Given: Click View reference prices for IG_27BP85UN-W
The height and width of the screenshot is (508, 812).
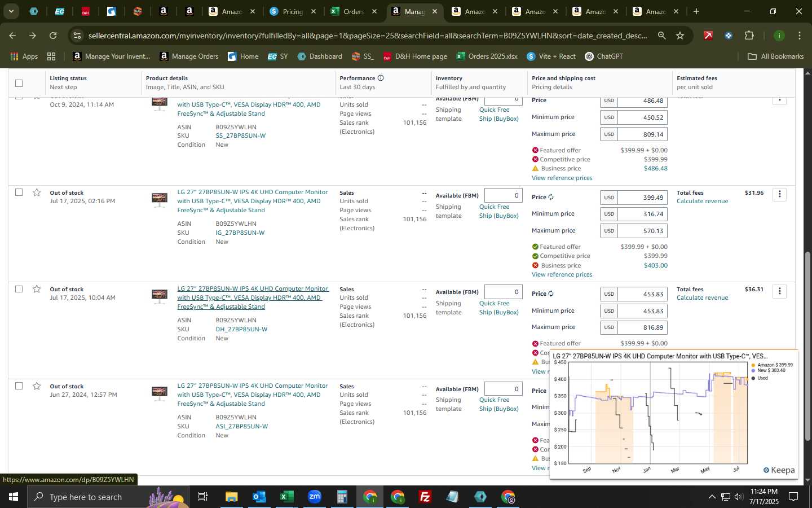Looking at the screenshot, I should pyautogui.click(x=562, y=274).
